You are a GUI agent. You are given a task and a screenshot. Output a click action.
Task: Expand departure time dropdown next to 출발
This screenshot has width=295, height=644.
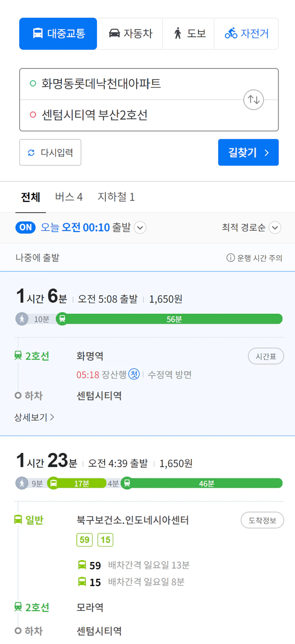click(140, 228)
